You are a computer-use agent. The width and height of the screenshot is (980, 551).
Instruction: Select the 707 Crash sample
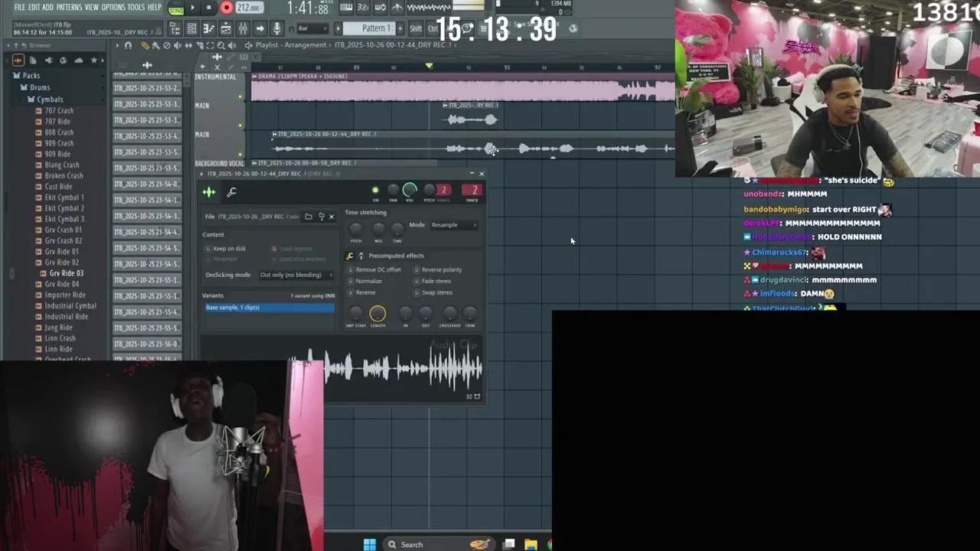59,111
